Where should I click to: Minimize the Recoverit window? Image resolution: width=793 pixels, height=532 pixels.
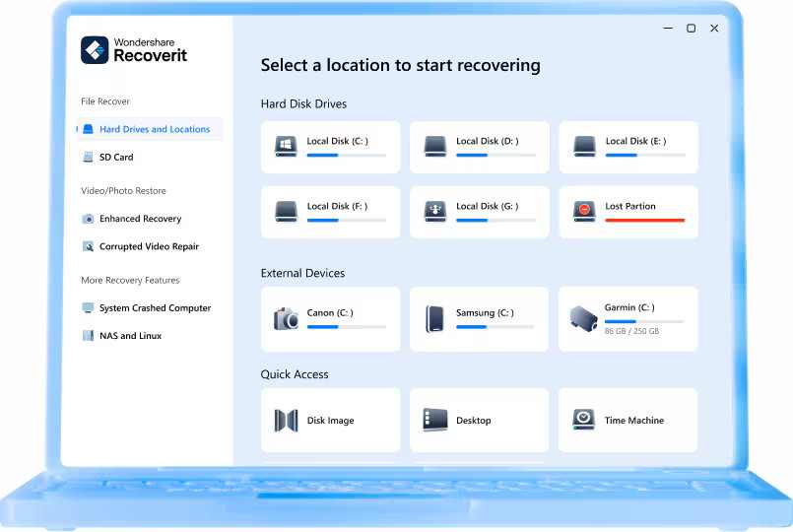(x=668, y=29)
